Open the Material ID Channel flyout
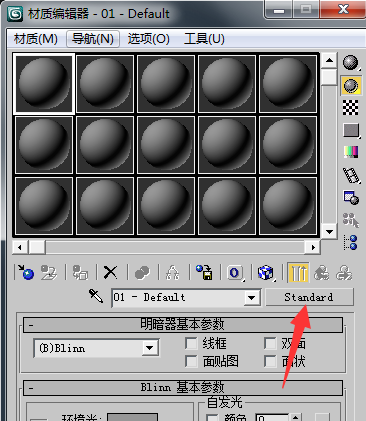The image size is (366, 421). click(235, 273)
